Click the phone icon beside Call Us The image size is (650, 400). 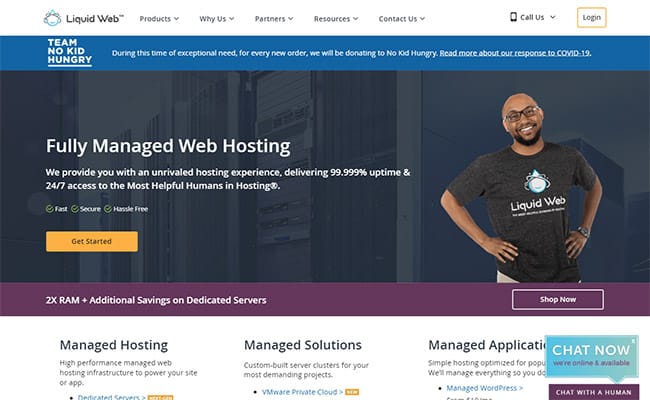(514, 17)
